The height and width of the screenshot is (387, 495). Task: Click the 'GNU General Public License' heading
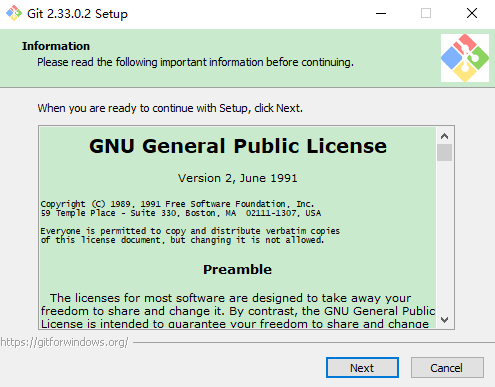pos(238,146)
